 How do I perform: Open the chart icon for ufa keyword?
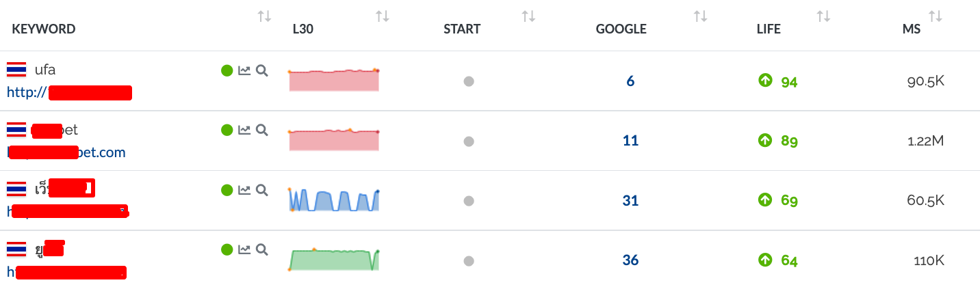(244, 70)
